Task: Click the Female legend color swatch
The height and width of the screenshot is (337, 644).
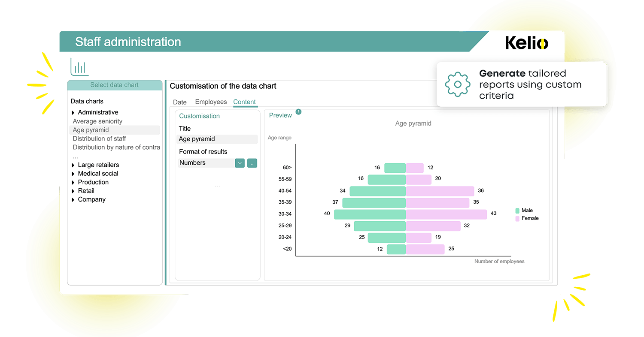Action: 518,219
